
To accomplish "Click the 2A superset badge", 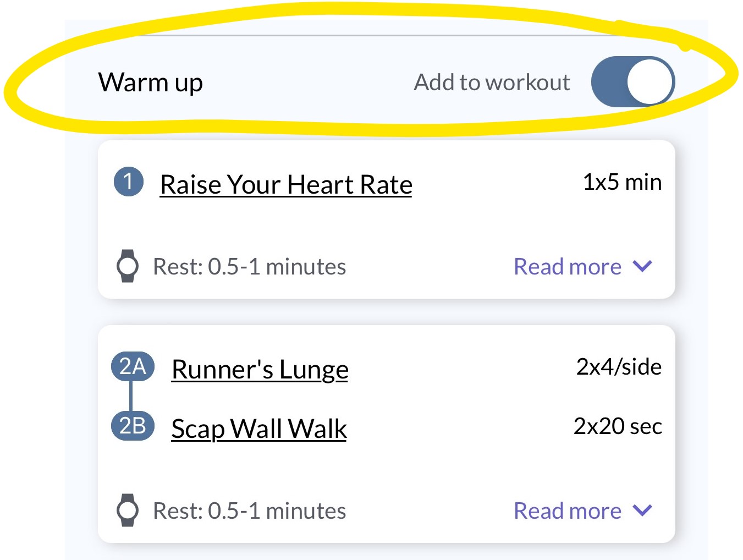I will (133, 366).
